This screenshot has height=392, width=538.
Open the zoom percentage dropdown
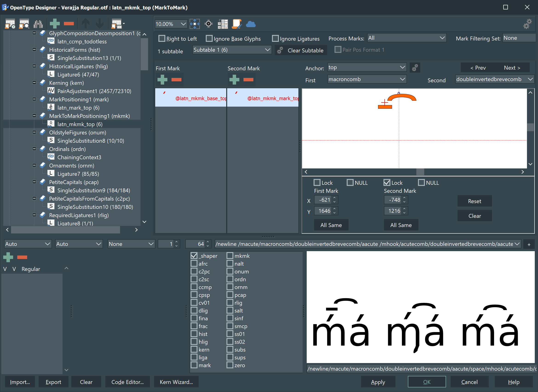tap(183, 24)
